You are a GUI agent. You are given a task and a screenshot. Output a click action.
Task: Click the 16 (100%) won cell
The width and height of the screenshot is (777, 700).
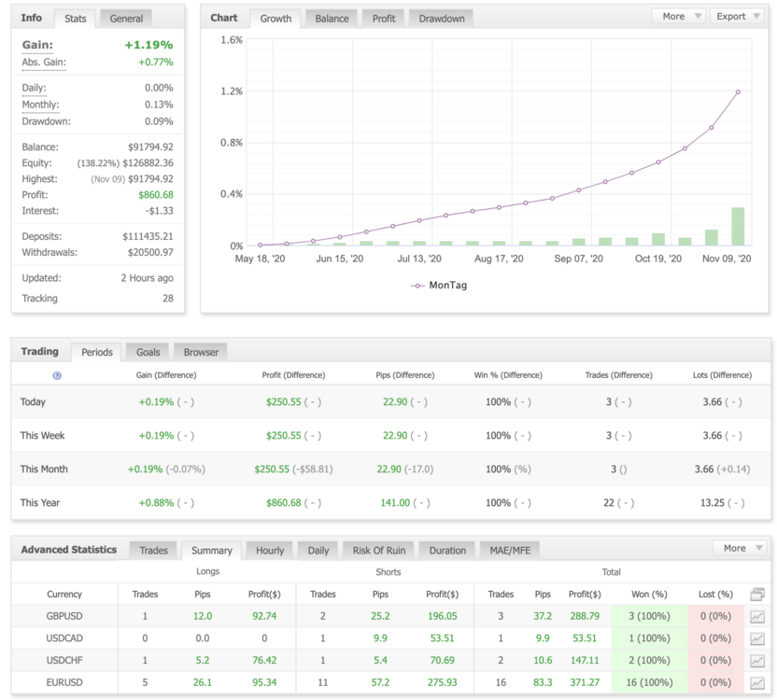point(649,682)
